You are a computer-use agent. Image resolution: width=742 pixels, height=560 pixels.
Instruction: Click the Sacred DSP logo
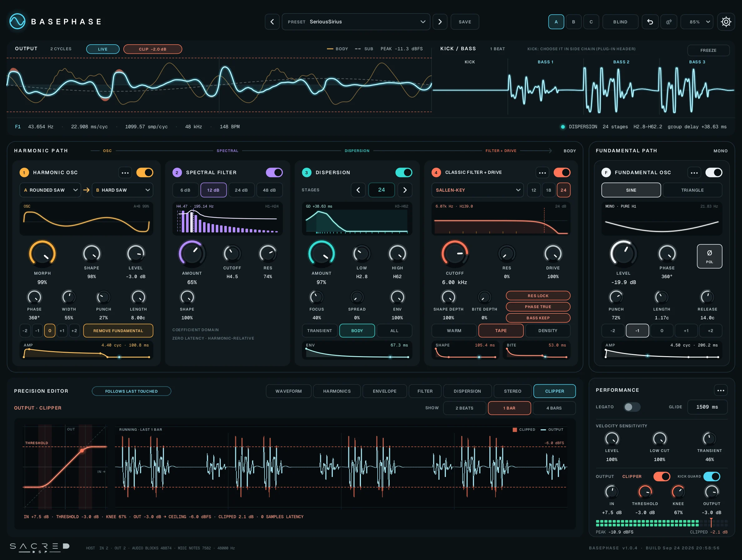39,548
